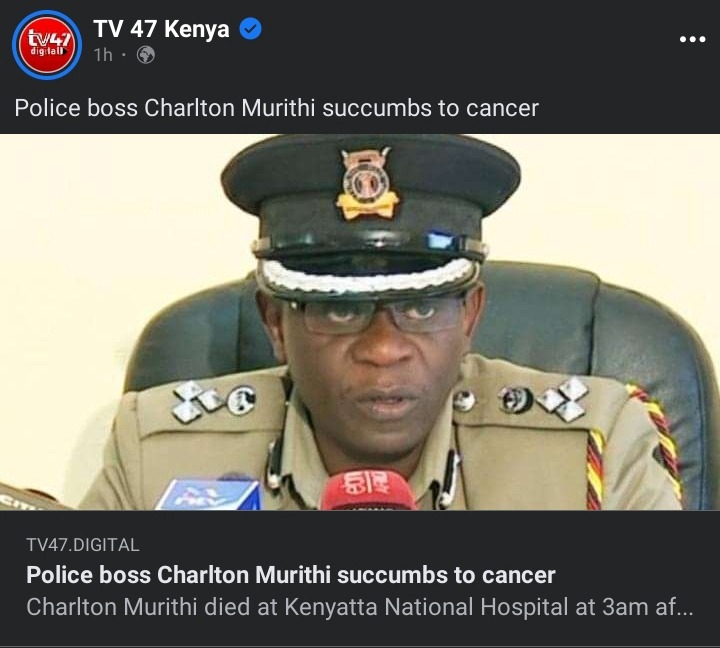Open the three-dot post options menu

pos(692,39)
